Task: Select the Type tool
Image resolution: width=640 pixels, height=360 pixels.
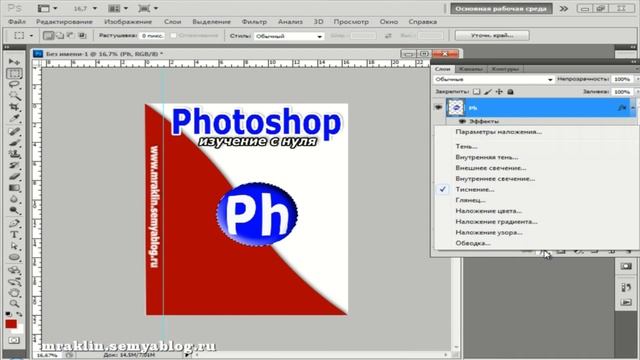Action: click(x=14, y=235)
